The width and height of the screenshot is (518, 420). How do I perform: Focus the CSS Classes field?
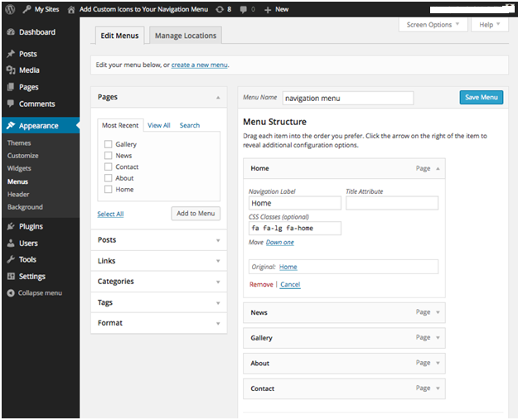click(x=295, y=228)
